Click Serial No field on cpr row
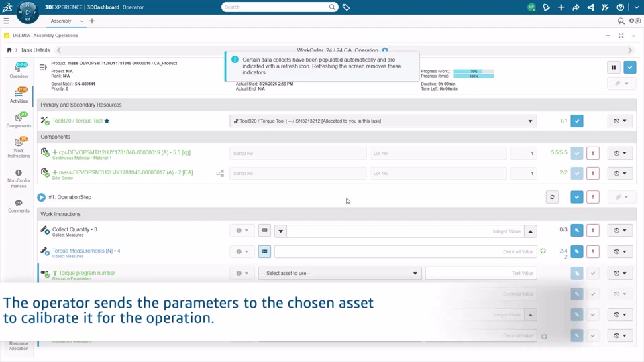Image resolution: width=644 pixels, height=362 pixels. (x=298, y=153)
